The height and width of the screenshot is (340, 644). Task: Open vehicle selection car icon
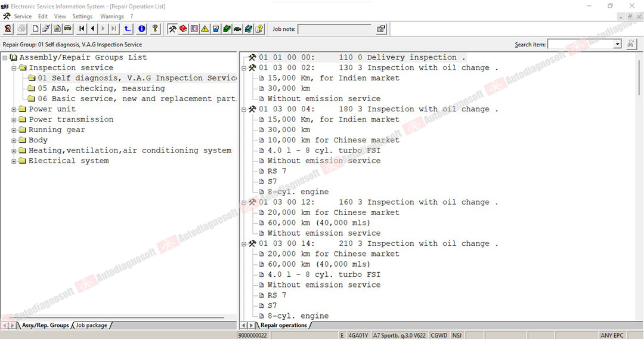click(x=68, y=29)
